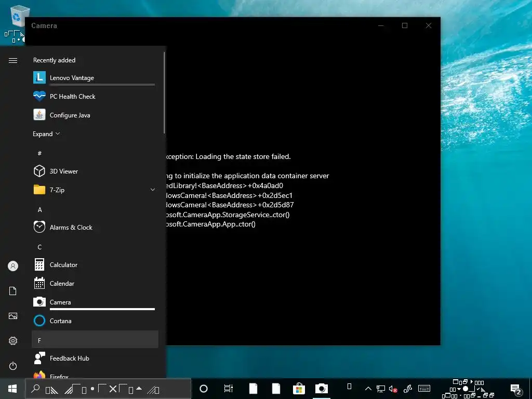This screenshot has height=399, width=532.
Task: Click the "Loading the state store failed." text
Action: point(243,156)
